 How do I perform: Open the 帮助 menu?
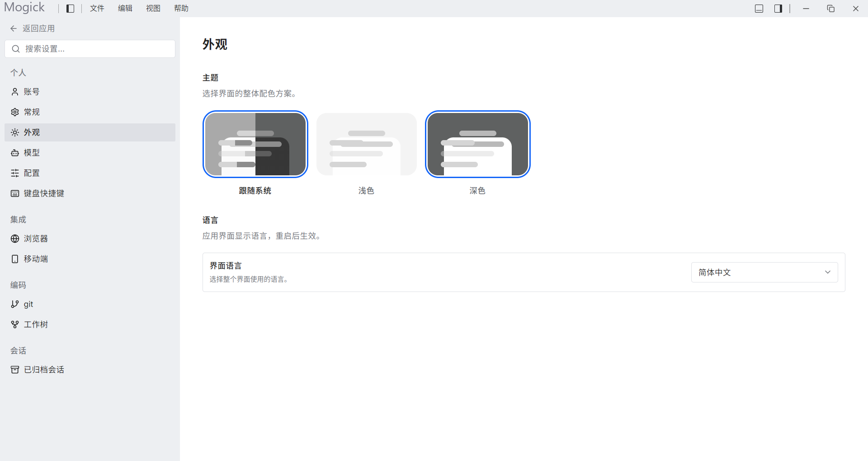pos(181,9)
